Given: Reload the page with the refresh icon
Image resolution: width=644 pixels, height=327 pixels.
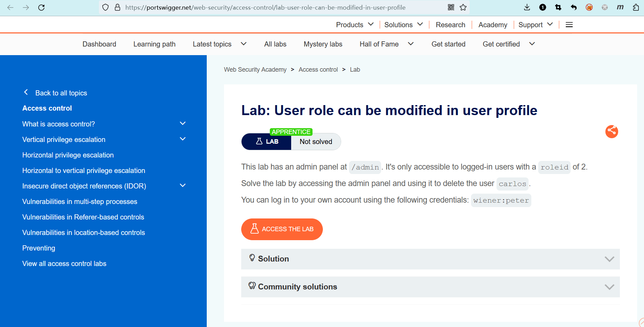Looking at the screenshot, I should point(41,8).
